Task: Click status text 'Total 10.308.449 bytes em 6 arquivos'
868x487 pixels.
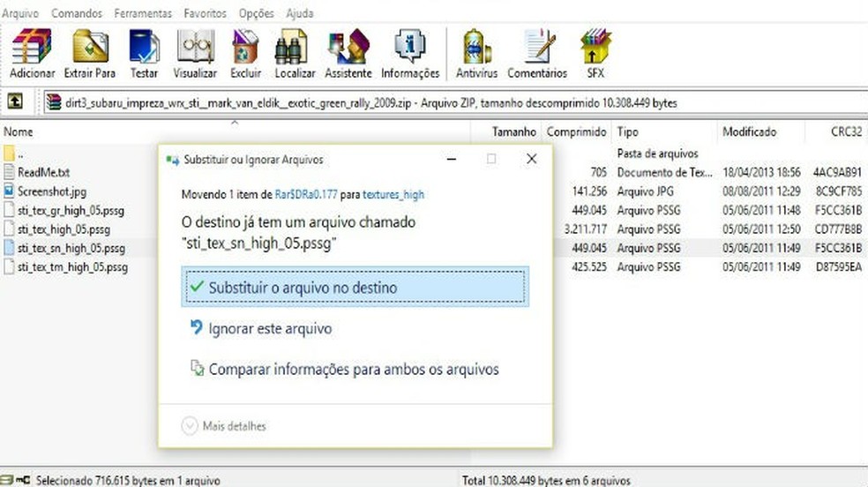Action: coord(546,480)
